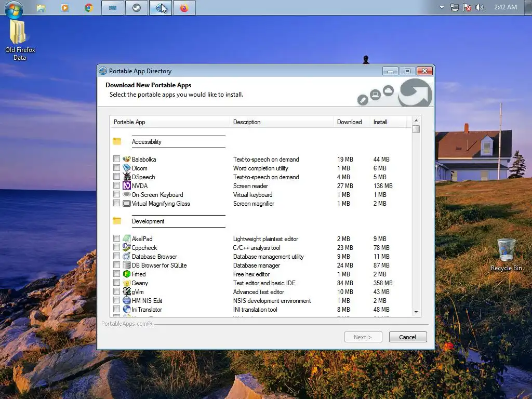The image size is (532, 399).
Task: Check the IniTranslator checkbox
Action: 117,309
